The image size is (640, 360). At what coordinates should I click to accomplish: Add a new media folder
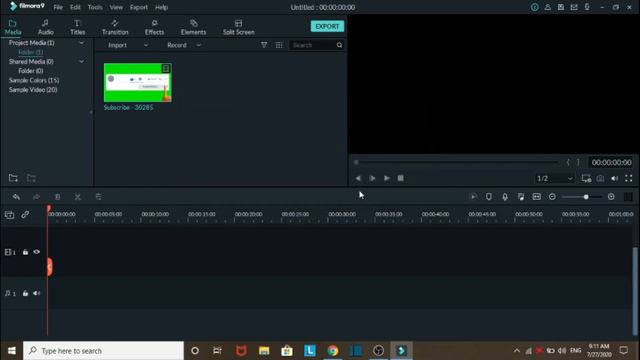tap(13, 178)
